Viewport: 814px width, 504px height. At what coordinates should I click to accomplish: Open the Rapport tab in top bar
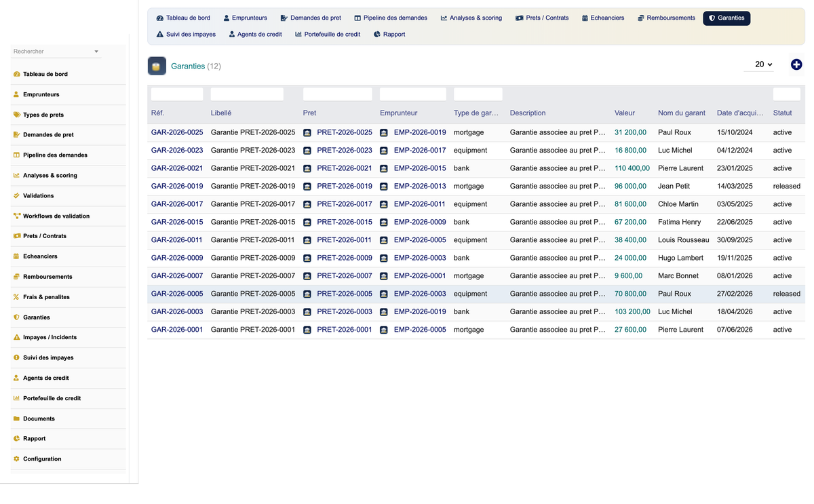(x=389, y=34)
